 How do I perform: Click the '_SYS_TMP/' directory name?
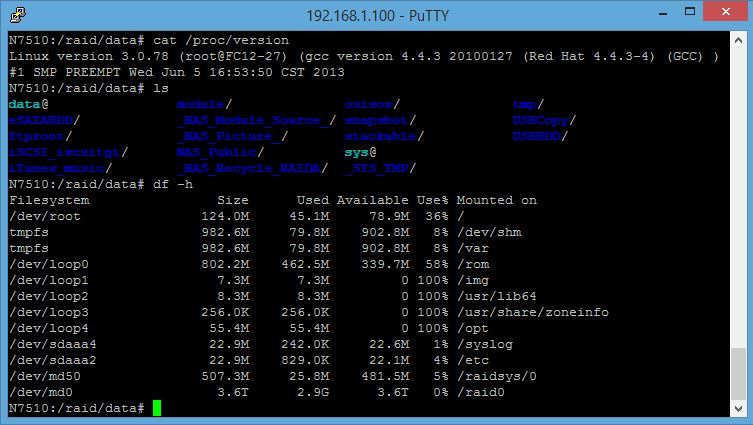[380, 168]
